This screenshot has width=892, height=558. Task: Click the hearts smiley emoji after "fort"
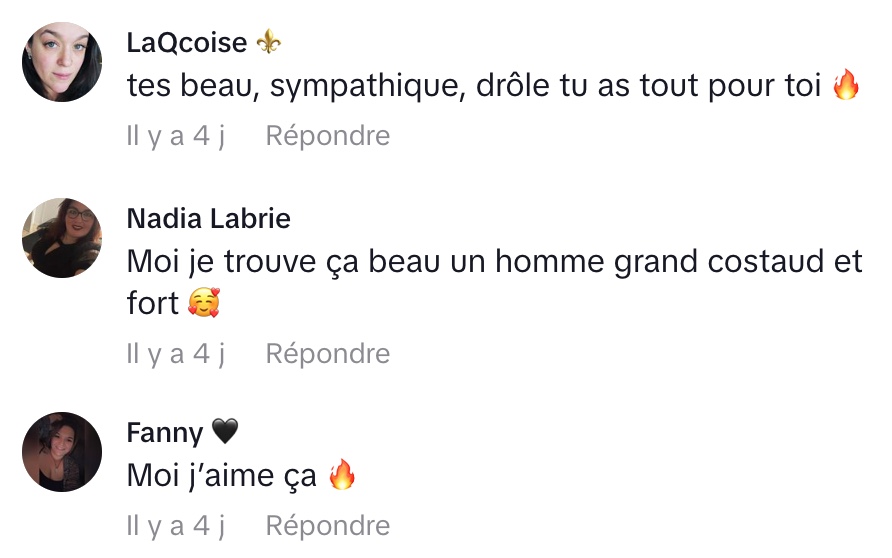pyautogui.click(x=203, y=304)
